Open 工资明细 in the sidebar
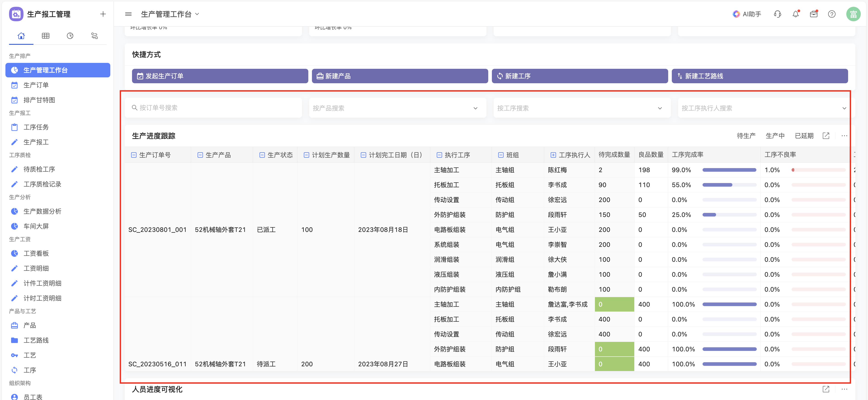The width and height of the screenshot is (868, 400). pos(58,268)
